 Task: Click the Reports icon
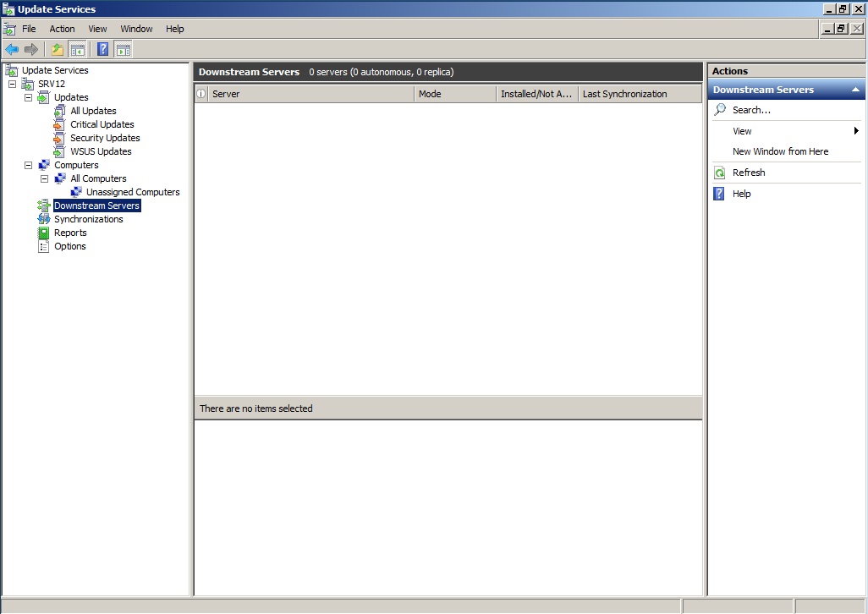coord(44,233)
